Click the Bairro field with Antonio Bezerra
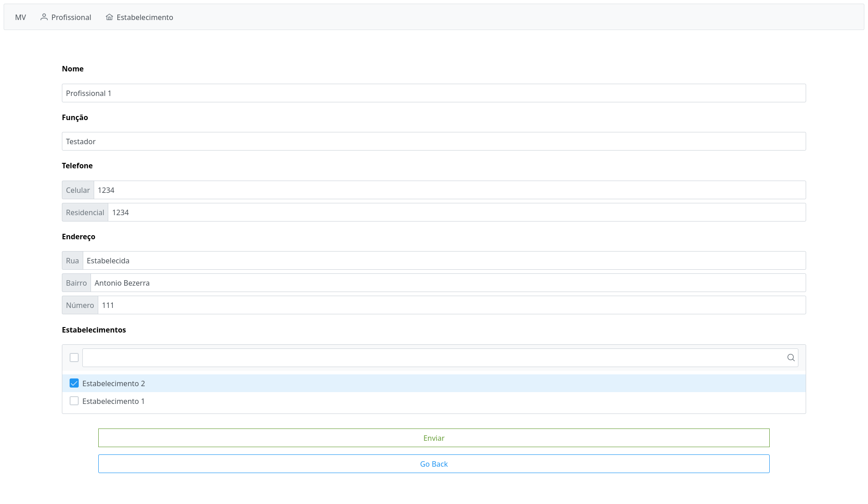This screenshot has width=868, height=504. tap(449, 282)
